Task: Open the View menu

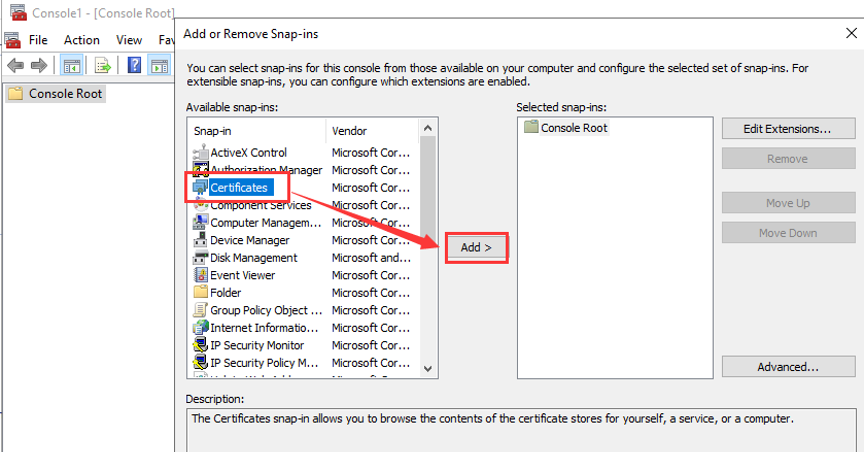Action: (129, 40)
